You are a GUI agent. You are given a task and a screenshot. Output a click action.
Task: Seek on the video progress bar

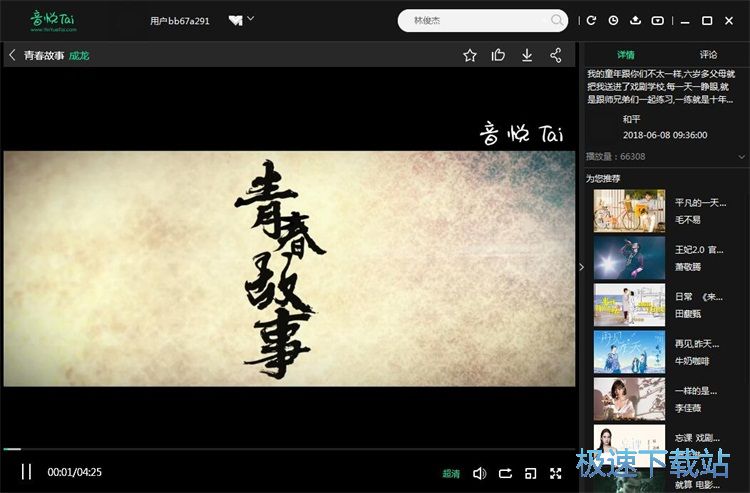[289, 449]
